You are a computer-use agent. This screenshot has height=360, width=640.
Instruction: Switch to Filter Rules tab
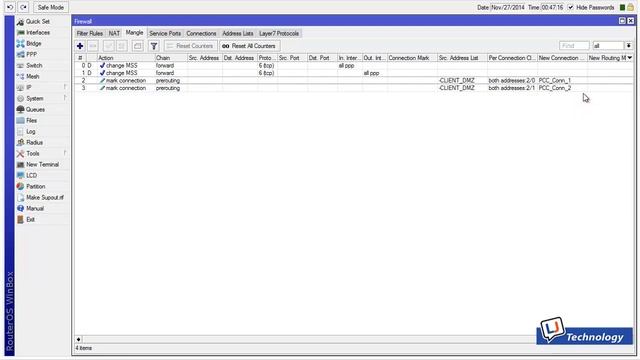(90, 33)
